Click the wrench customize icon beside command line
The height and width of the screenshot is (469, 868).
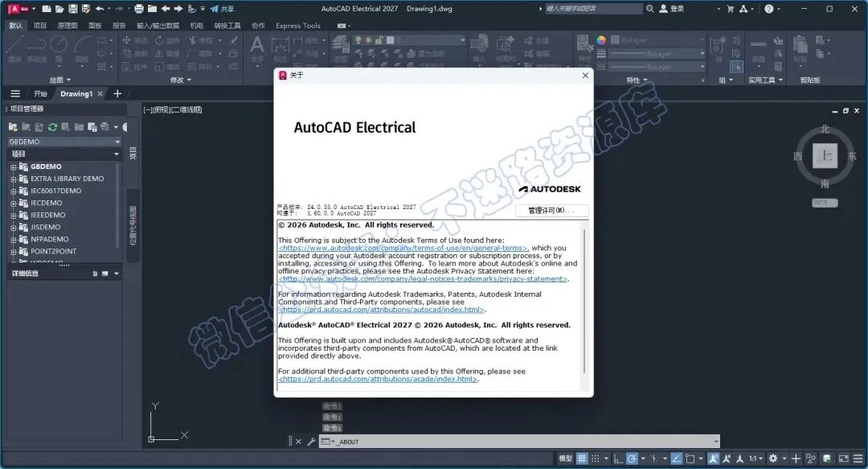coord(310,442)
